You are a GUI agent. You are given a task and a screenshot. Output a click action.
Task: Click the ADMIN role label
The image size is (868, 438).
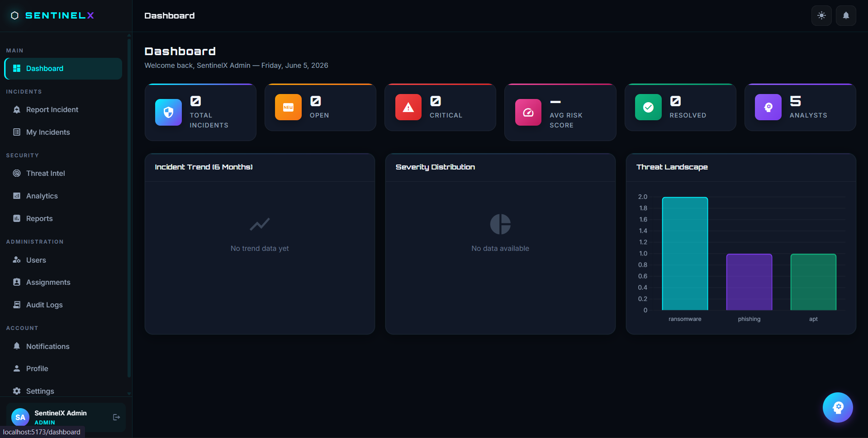click(x=45, y=423)
